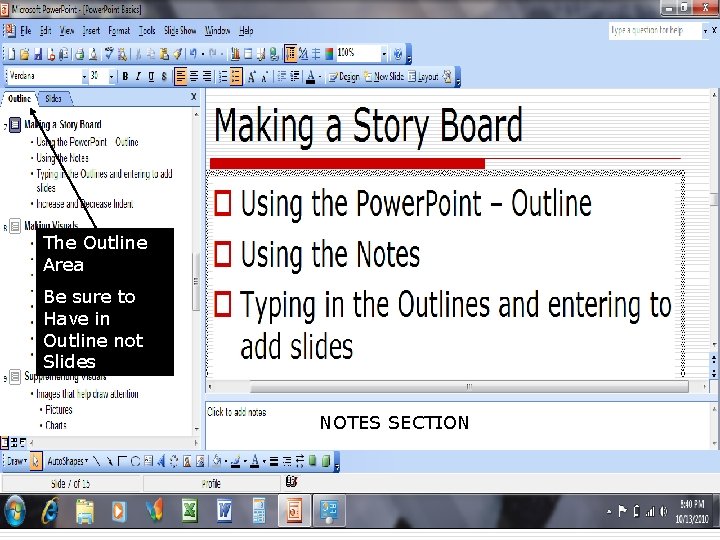Viewport: 720px width, 540px height.
Task: Insert a Text Box from Drawing toolbar
Action: coord(148,461)
